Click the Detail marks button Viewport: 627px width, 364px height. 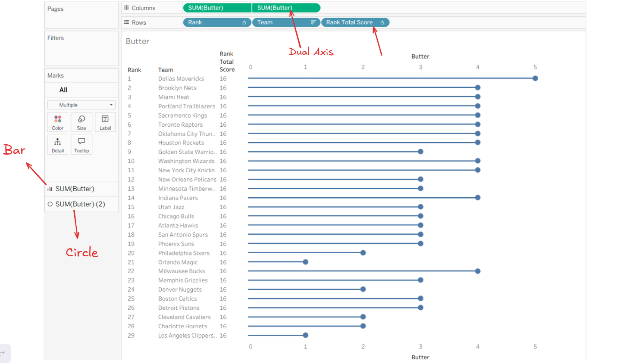(x=58, y=145)
